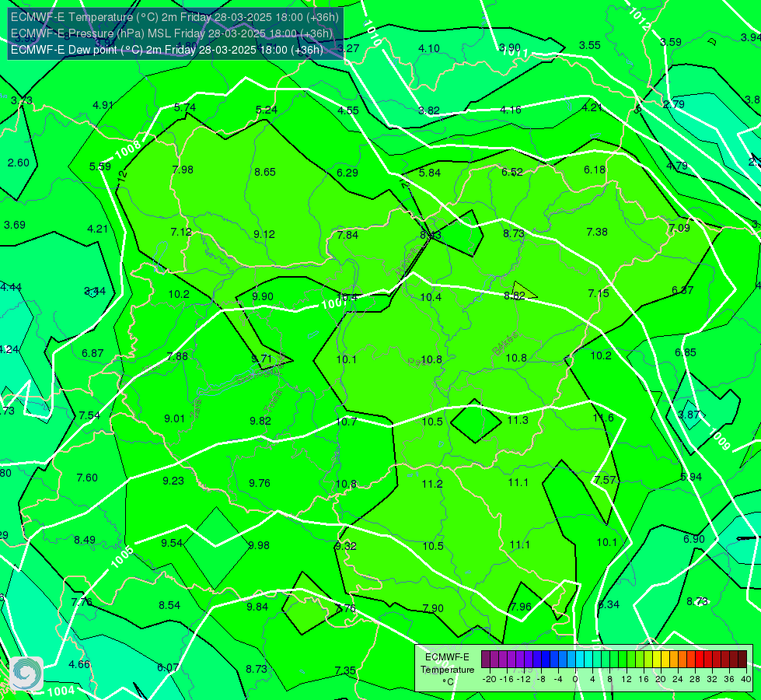Image resolution: width=761 pixels, height=700 pixels.
Task: Click the temperature value 7.96
Action: coord(521,607)
